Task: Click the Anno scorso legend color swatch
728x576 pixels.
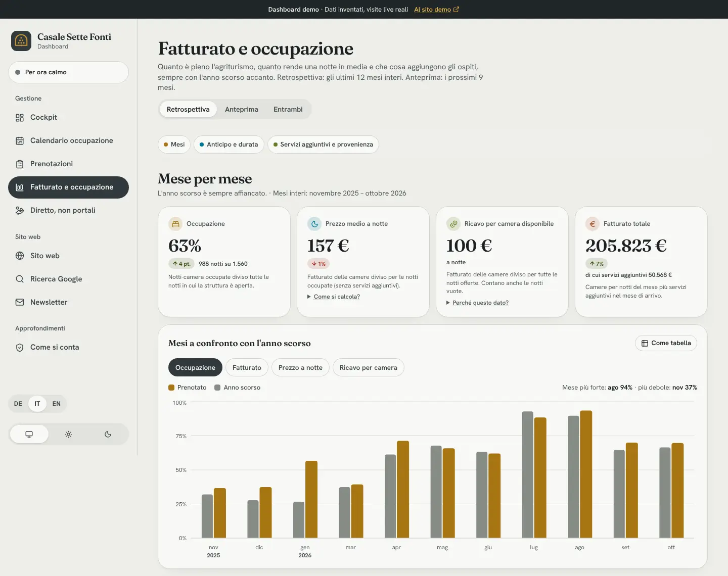Action: point(217,388)
